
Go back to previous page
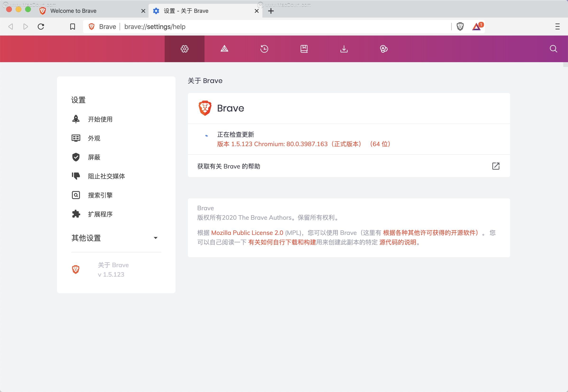coord(11,27)
